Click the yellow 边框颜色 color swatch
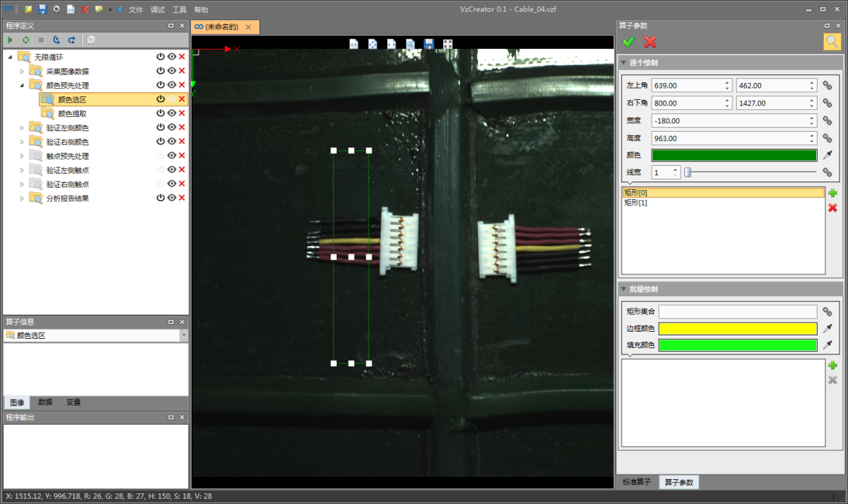 [737, 329]
